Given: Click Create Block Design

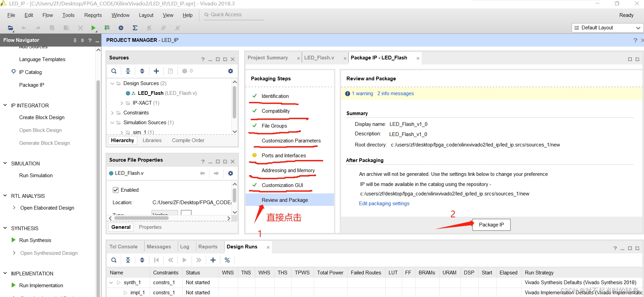Looking at the screenshot, I should (42, 117).
